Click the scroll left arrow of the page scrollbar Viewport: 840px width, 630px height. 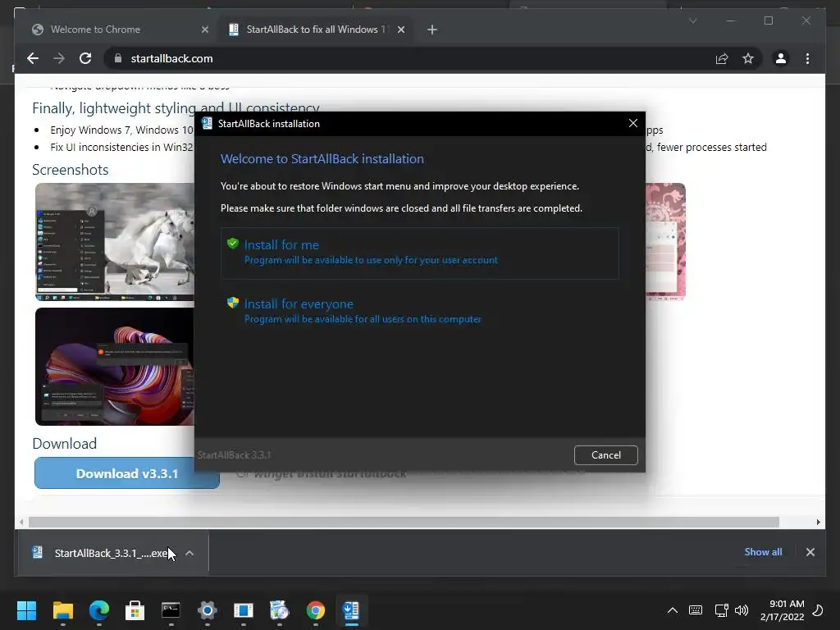(x=21, y=522)
